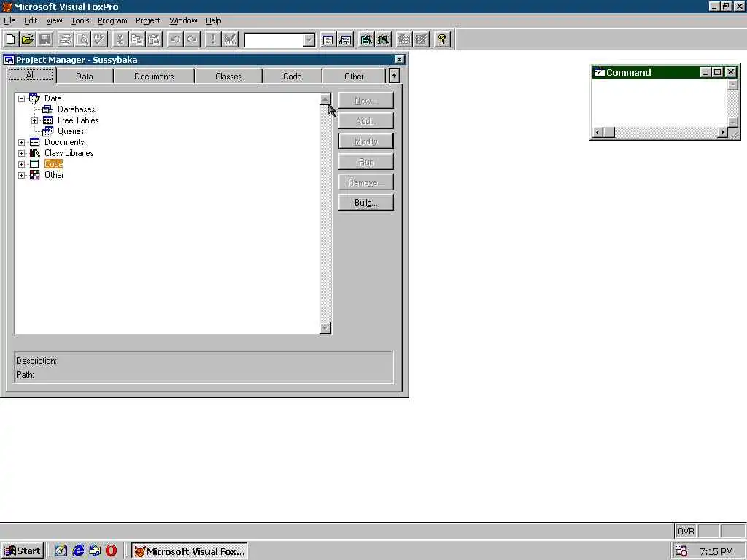Click the Cut scissors toolbar icon
The width and height of the screenshot is (747, 560).
120,39
